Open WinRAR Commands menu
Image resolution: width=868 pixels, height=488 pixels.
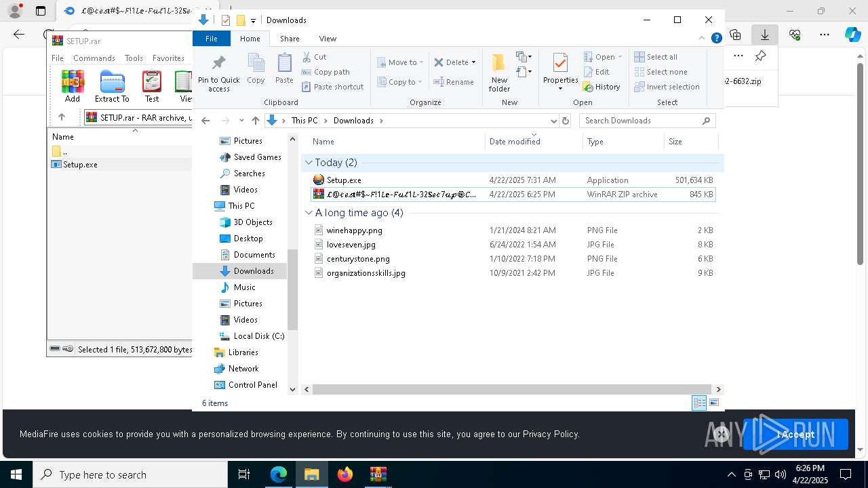pyautogui.click(x=94, y=58)
